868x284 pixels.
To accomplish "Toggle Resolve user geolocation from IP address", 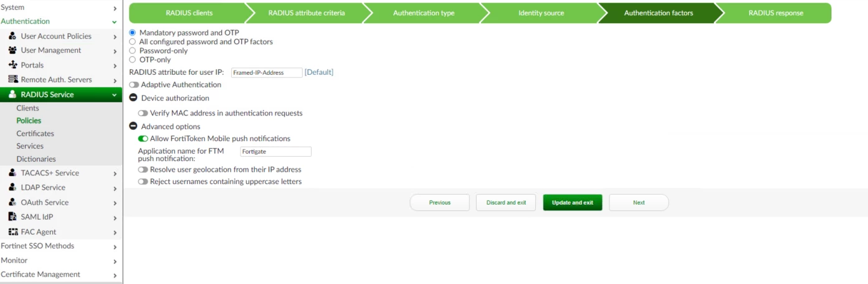I will (143, 170).
